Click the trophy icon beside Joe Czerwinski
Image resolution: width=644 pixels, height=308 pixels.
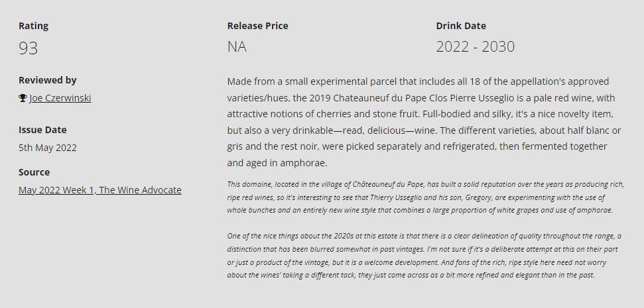pos(23,98)
